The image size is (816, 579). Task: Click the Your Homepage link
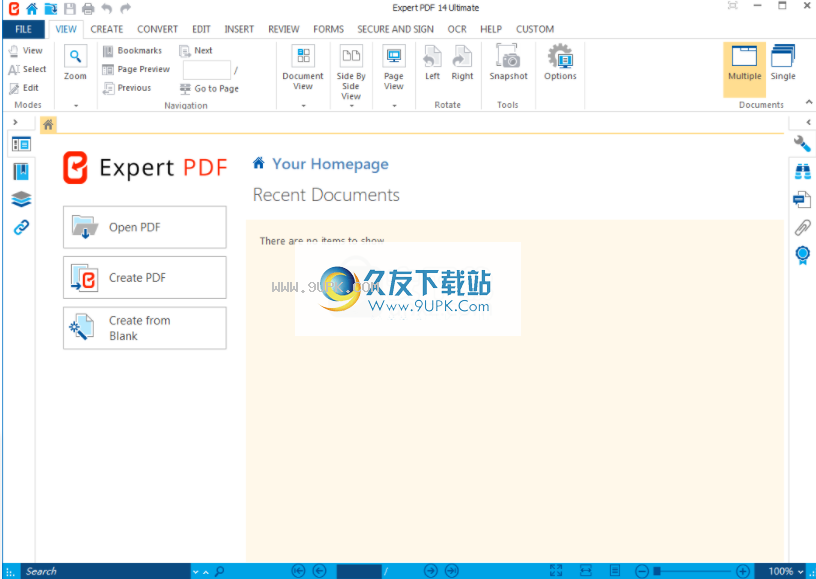pyautogui.click(x=330, y=164)
